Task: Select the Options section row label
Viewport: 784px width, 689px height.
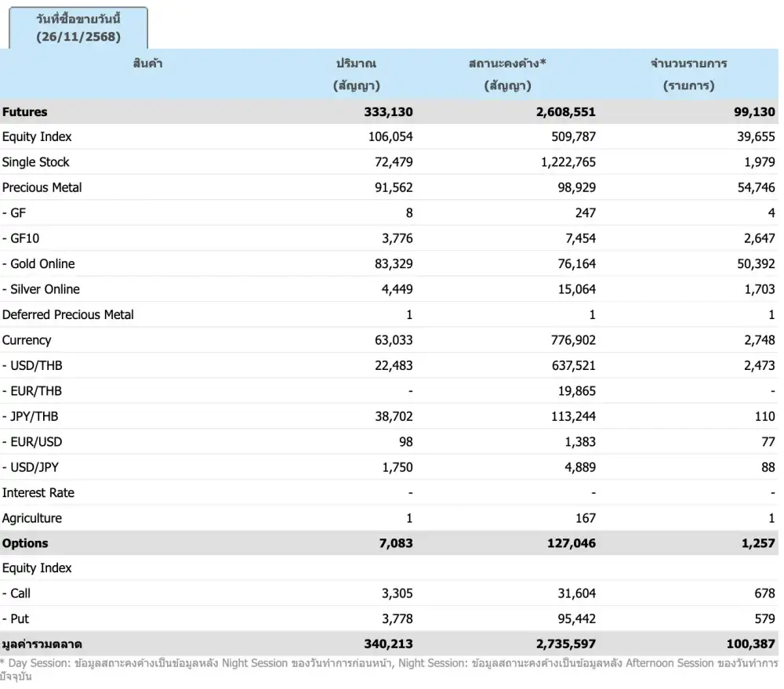Action: tap(25, 543)
